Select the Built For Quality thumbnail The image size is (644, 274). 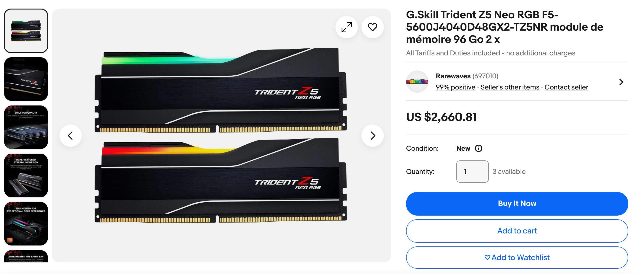coord(26,127)
